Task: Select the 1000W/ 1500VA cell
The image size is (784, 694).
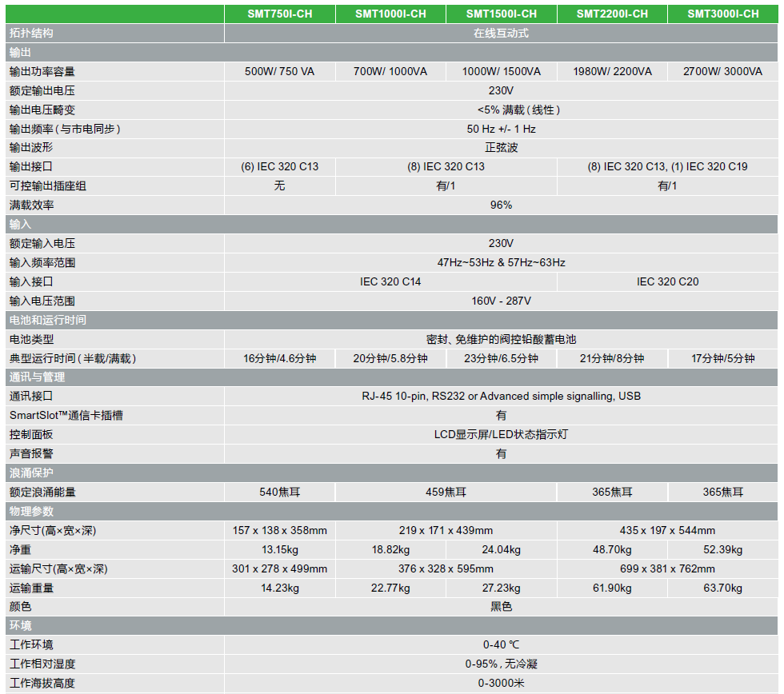Action: [502, 71]
